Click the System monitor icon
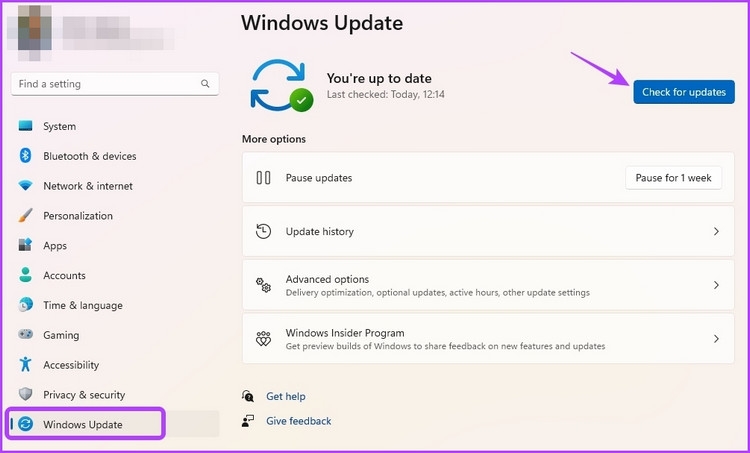 pyautogui.click(x=25, y=126)
